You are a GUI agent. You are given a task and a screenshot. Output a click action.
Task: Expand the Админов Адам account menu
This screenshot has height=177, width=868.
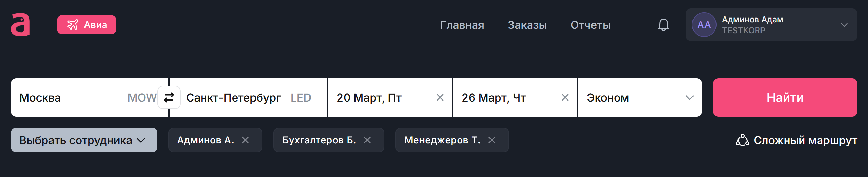tap(844, 25)
